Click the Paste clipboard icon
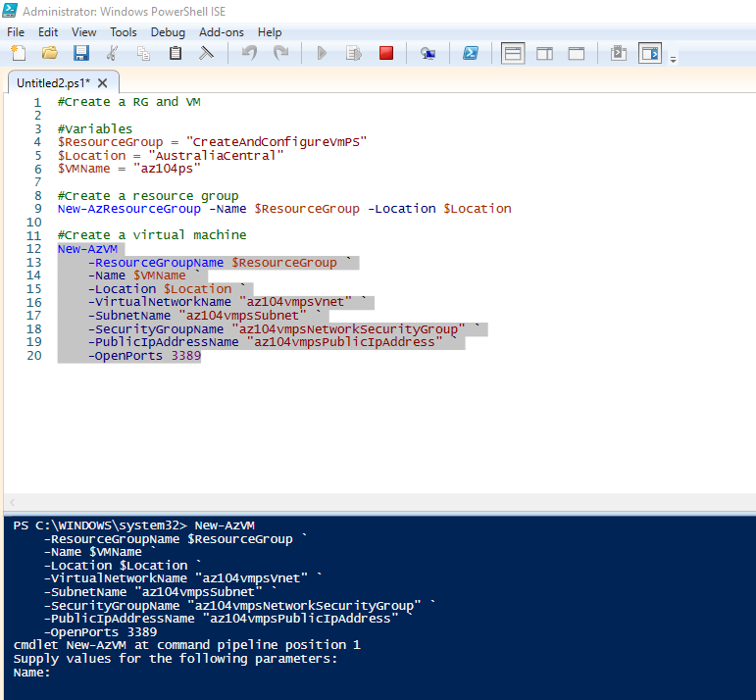756x700 pixels. coord(176,53)
